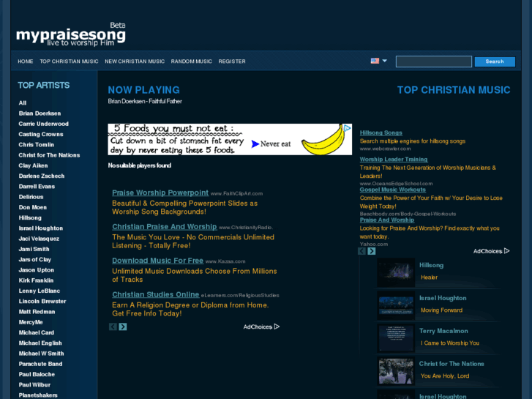
Task: Open the Praise Worship Powerpoint ad link
Action: pyautogui.click(x=160, y=193)
